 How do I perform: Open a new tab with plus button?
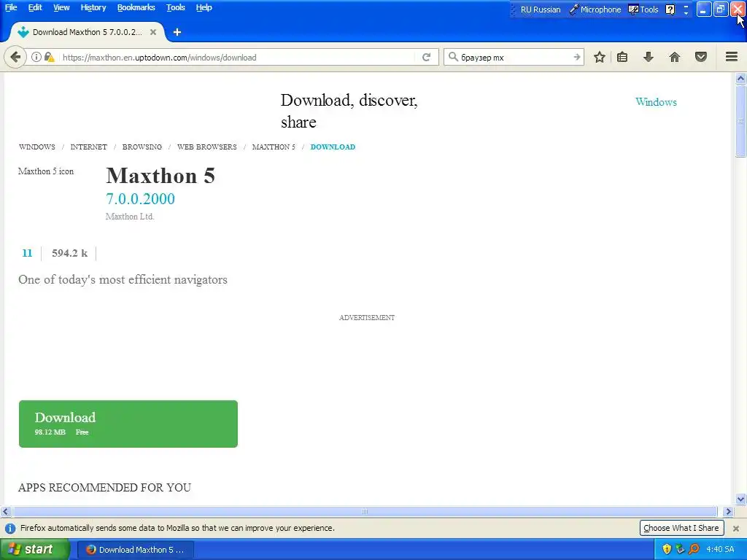click(x=177, y=32)
